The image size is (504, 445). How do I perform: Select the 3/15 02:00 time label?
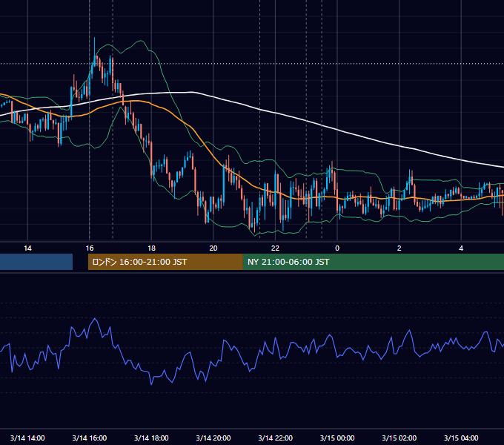point(399,438)
